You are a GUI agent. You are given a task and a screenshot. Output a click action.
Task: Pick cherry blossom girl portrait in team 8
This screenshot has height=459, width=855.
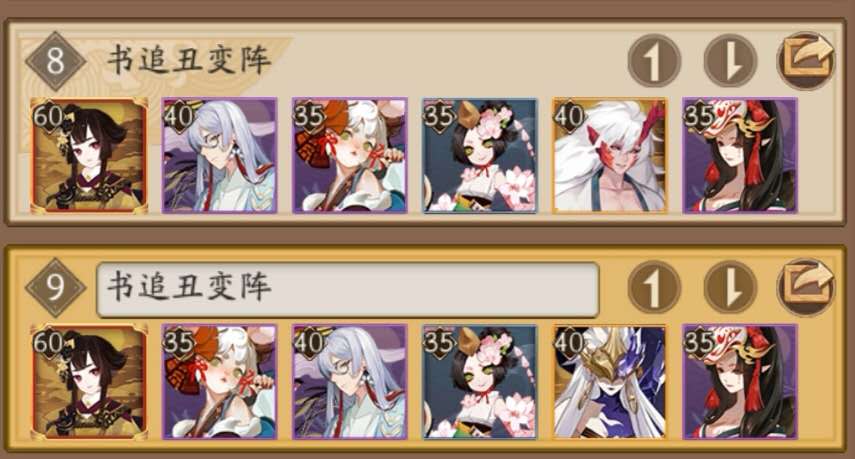[x=480, y=155]
